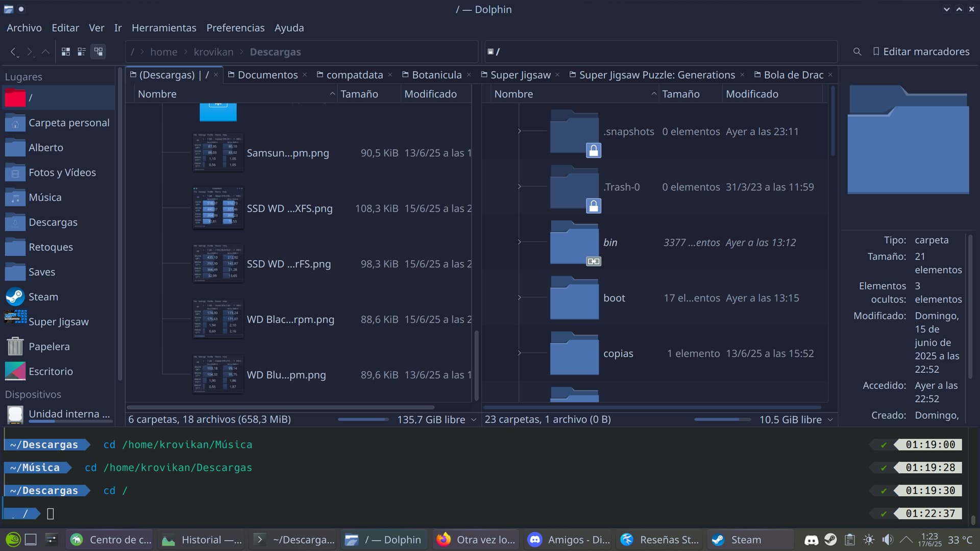The height and width of the screenshot is (551, 980).
Task: Click the volume tray icon
Action: click(888, 540)
